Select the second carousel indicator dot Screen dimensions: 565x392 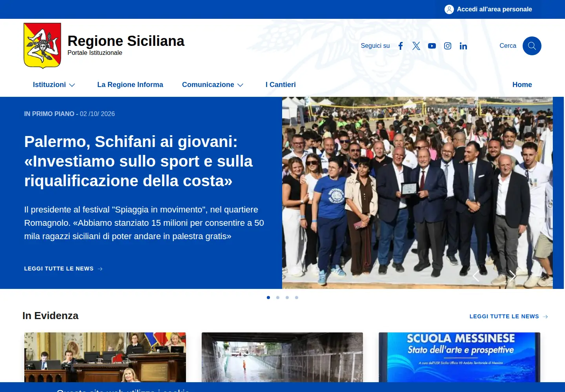[x=278, y=298]
